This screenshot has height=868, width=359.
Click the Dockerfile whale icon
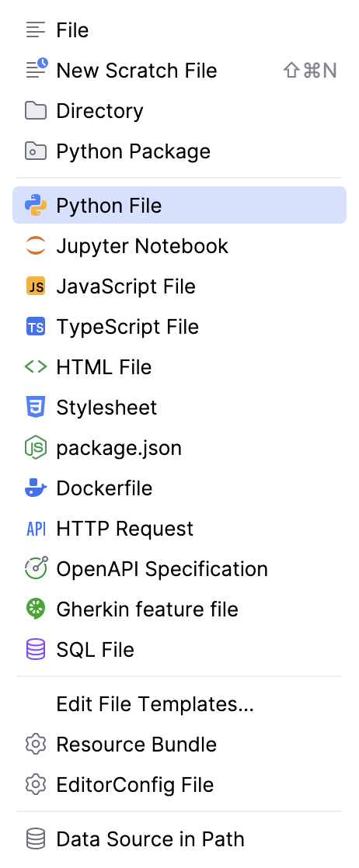(36, 488)
